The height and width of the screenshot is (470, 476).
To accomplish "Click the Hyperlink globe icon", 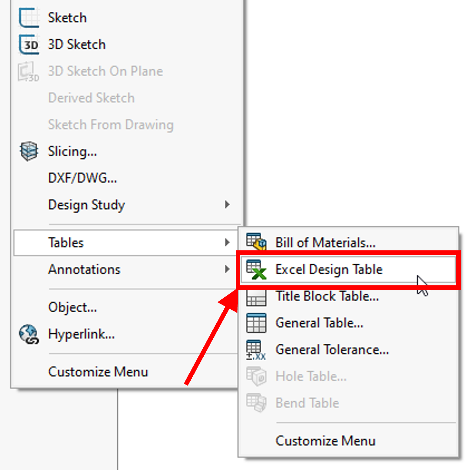I will pyautogui.click(x=29, y=334).
